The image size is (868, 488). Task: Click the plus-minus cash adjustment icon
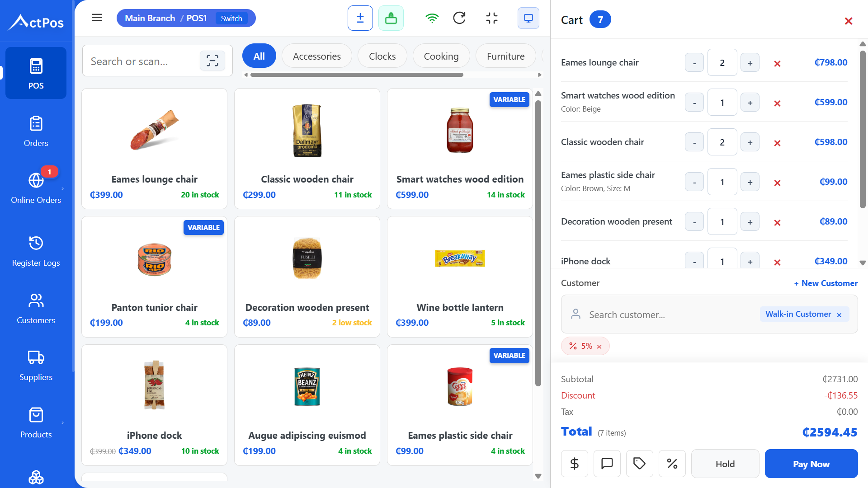pos(360,18)
